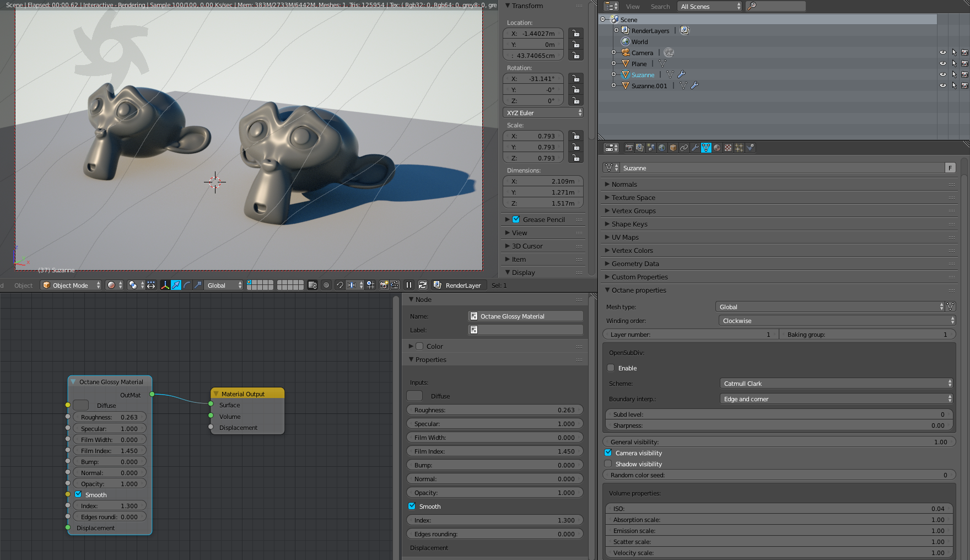Open the Winding order Clockwise dropdown
970x560 pixels.
point(837,320)
